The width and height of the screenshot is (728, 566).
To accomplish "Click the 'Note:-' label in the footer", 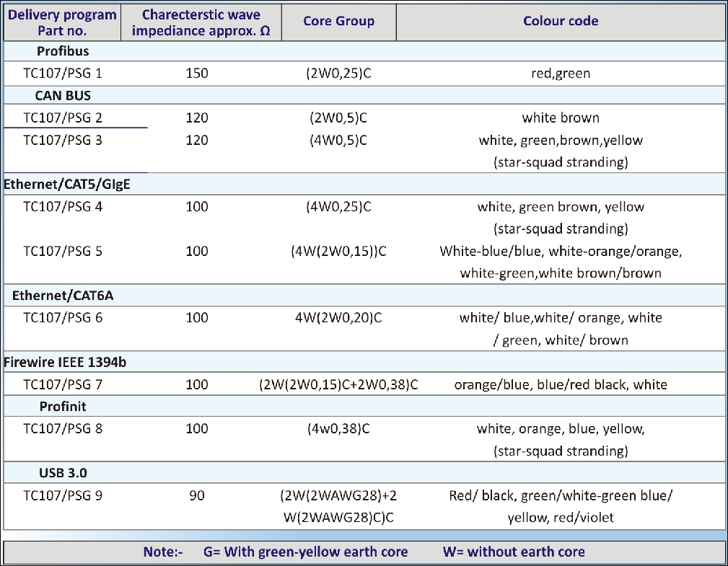I will [x=163, y=552].
